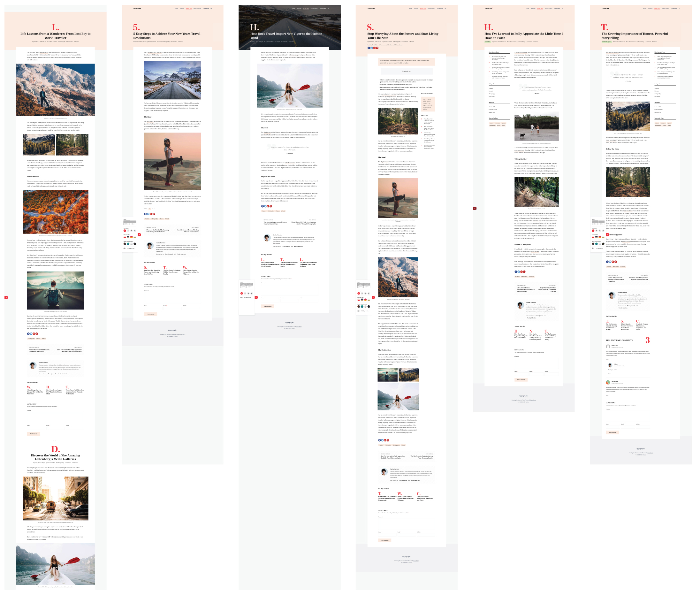Click Post Comment button on 'How Does Travel' page
The height and width of the screenshot is (596, 700).
tap(268, 306)
